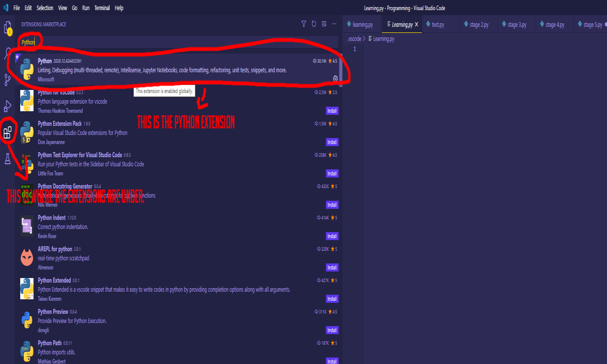Switch to the stage 4.py tab

pos(555,25)
